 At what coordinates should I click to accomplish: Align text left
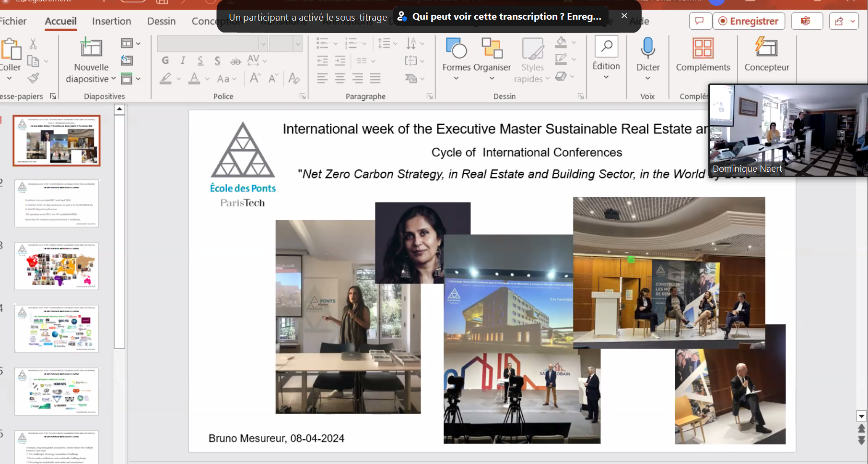[x=322, y=78]
